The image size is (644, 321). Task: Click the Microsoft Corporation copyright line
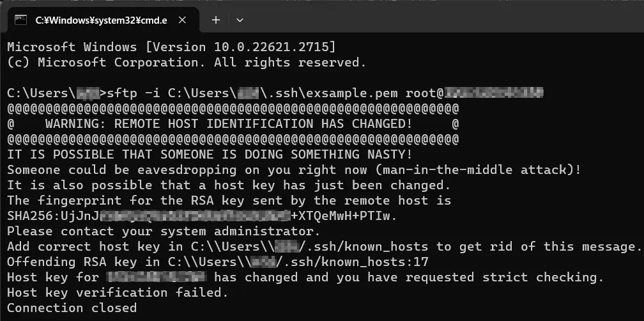click(187, 63)
